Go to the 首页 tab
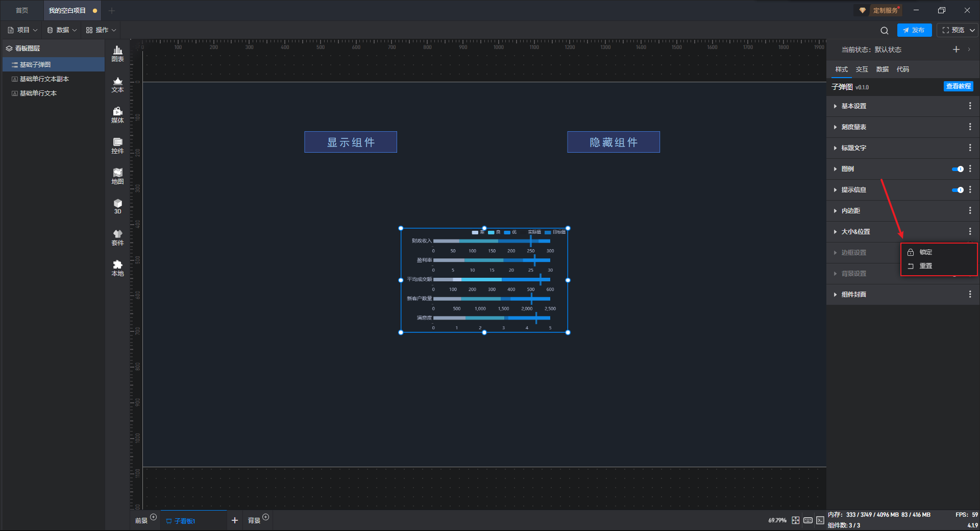 coord(22,10)
